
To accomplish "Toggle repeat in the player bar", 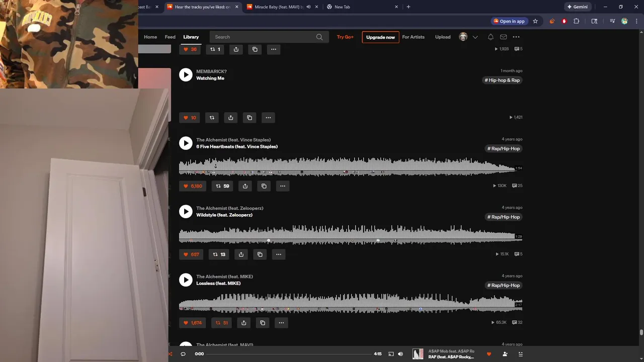I will (x=183, y=354).
